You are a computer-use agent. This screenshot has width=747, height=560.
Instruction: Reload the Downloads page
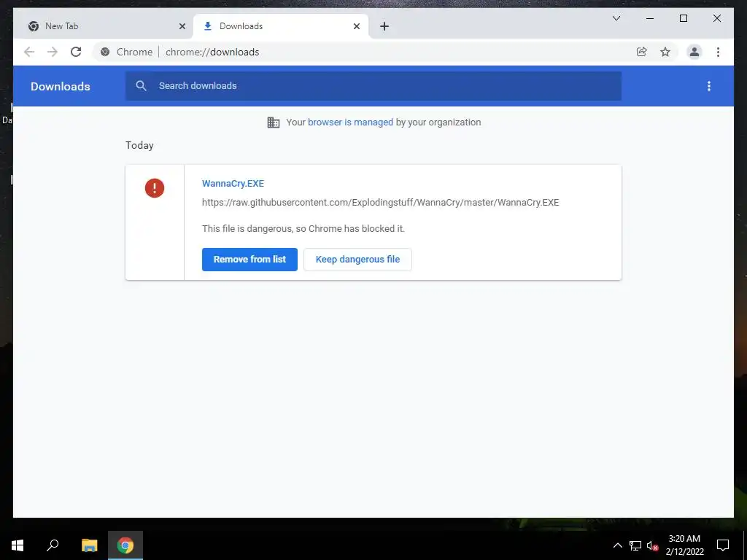pyautogui.click(x=76, y=52)
